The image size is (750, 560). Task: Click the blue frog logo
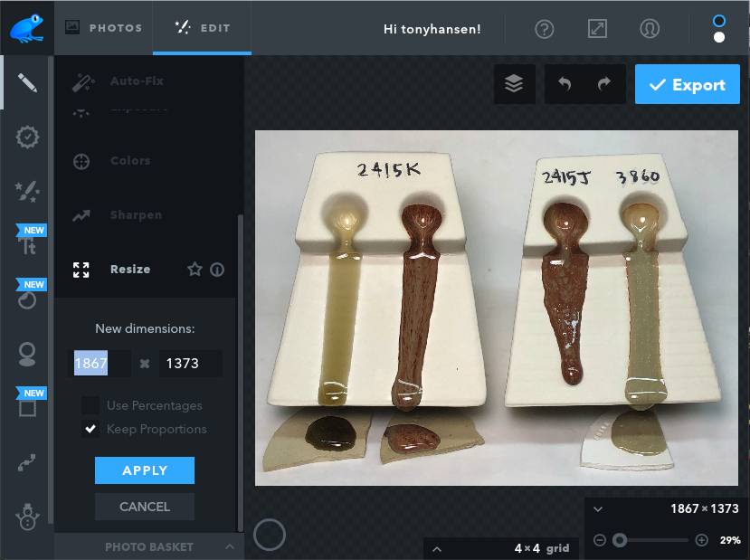[x=27, y=28]
